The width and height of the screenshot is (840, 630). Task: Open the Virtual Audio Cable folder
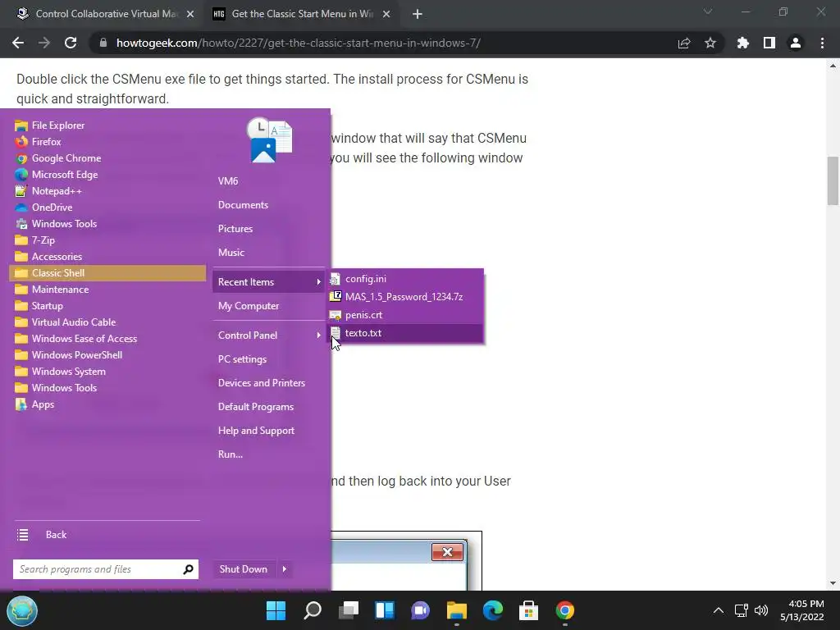tap(107, 322)
